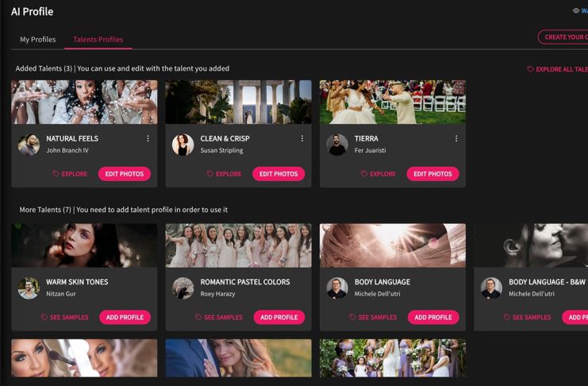Add Warm Skin Tones profile
The height and width of the screenshot is (386, 588).
tap(125, 317)
